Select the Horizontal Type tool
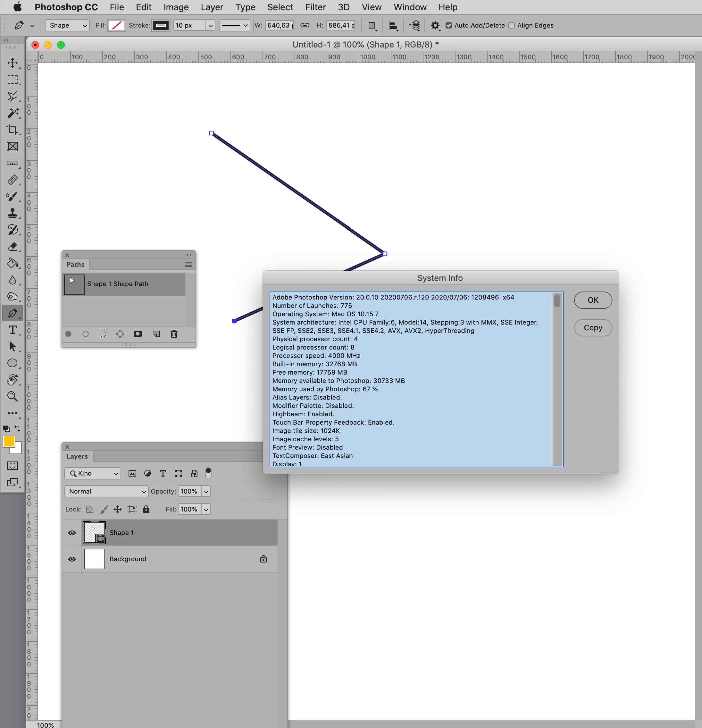This screenshot has height=728, width=702. coord(13,330)
